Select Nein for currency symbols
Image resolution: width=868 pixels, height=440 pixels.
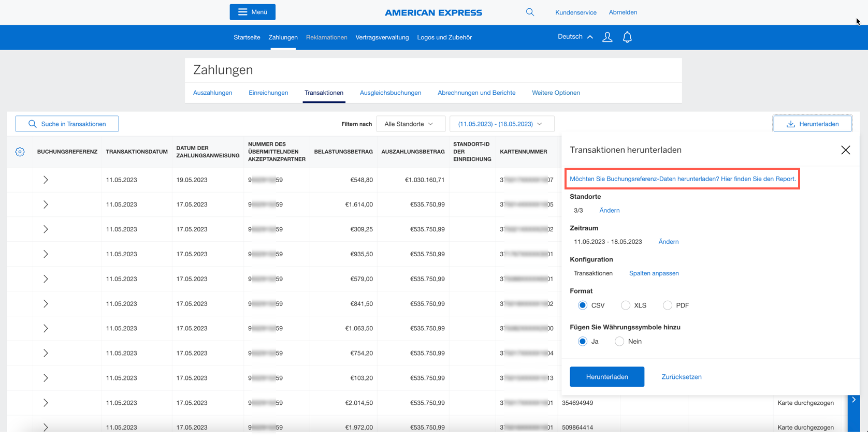click(x=619, y=342)
